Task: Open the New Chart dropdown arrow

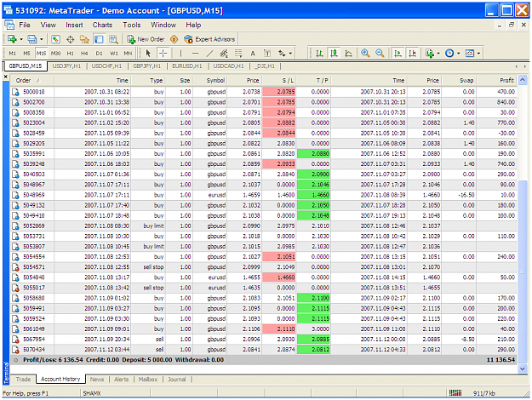Action: (21, 39)
